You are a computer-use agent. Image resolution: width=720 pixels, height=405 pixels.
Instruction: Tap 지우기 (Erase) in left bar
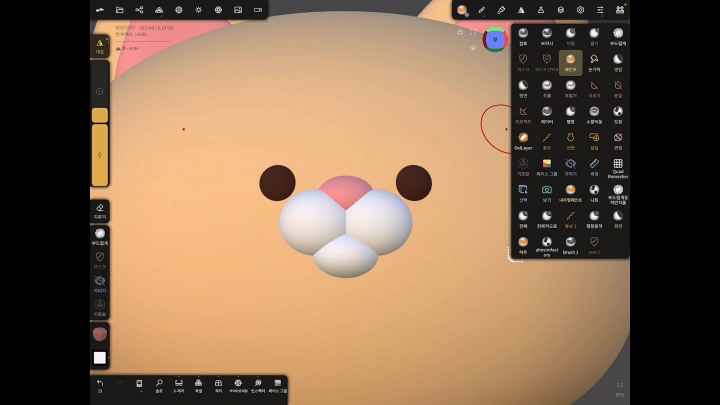point(100,211)
